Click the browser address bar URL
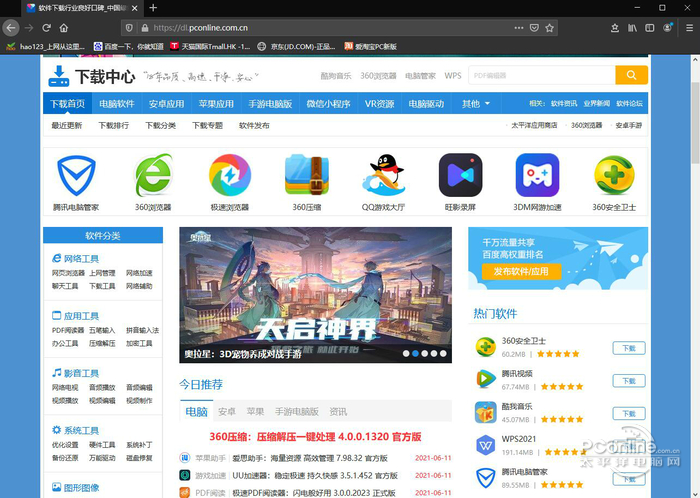The width and height of the screenshot is (700, 498). pyautogui.click(x=201, y=28)
